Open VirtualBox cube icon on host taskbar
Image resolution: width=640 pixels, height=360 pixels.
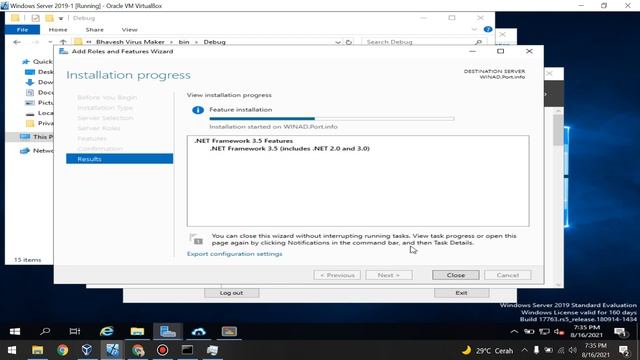[x=87, y=350]
